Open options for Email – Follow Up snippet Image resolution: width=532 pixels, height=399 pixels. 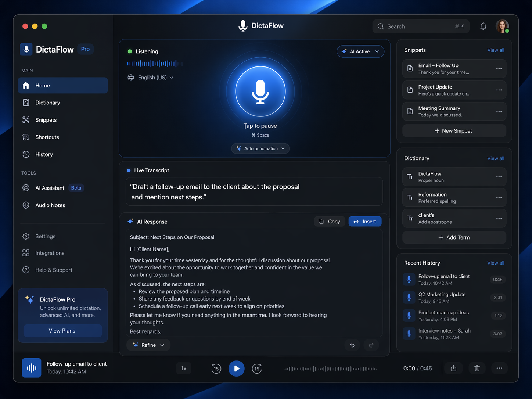[x=499, y=69]
